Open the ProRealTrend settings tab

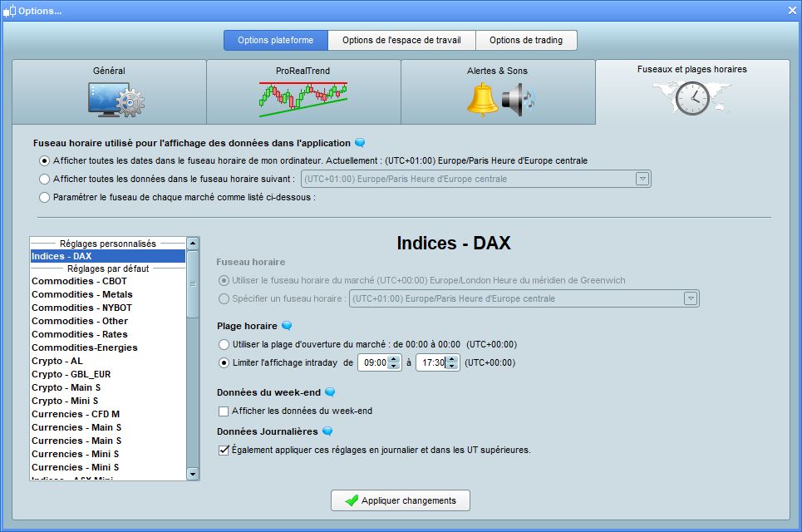(303, 92)
